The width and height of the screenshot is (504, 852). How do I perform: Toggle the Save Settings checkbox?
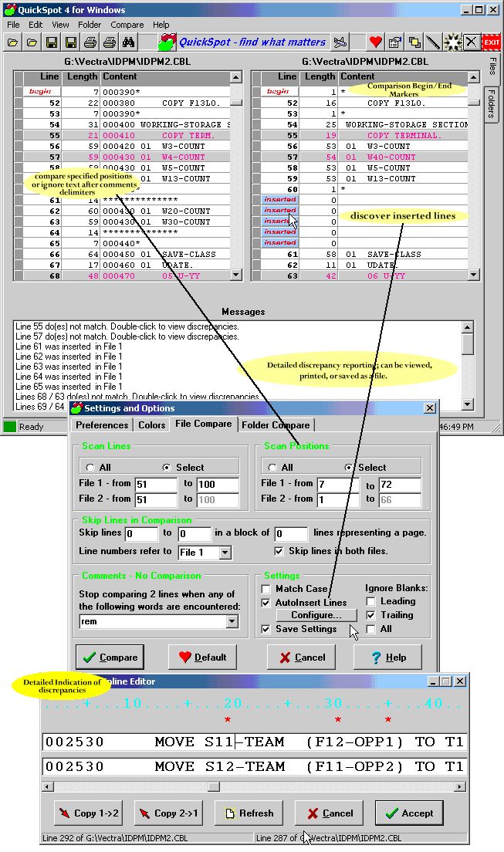(x=266, y=629)
